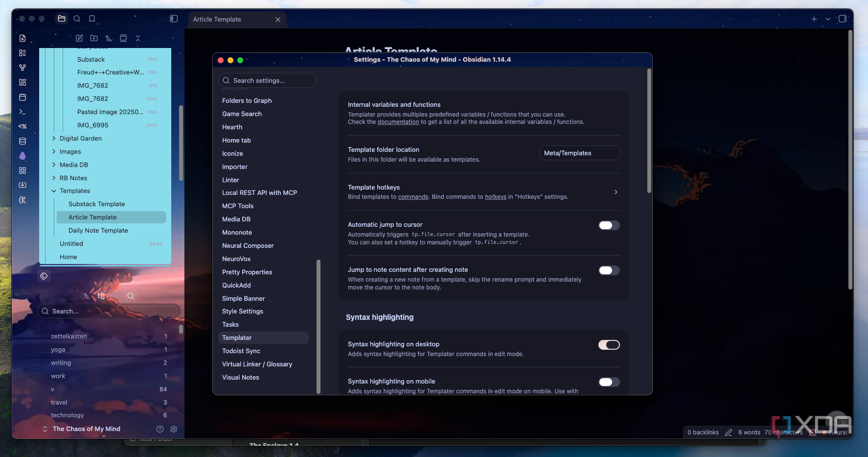Open The Chaos of My Mind vault switcher

(x=81, y=429)
